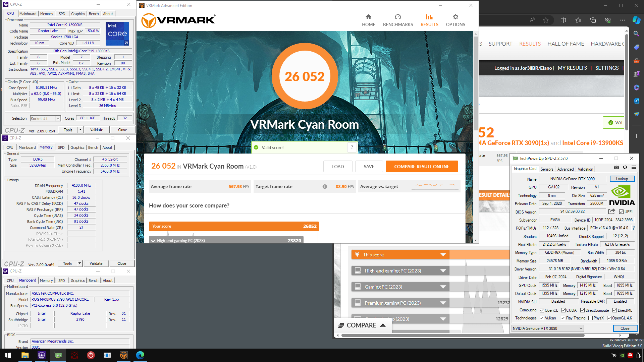Open Edge sidebar shopping tag icon
Image resolution: width=644 pixels, height=362 pixels.
(x=636, y=47)
